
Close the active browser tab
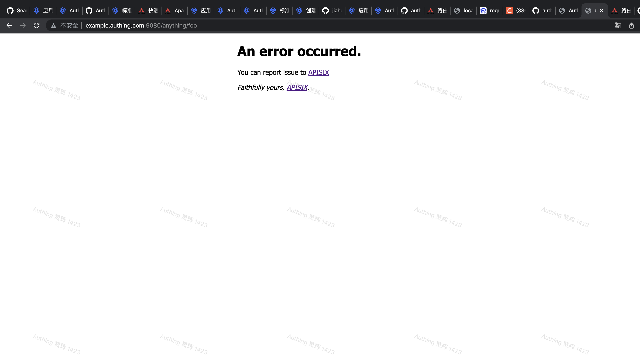click(601, 10)
